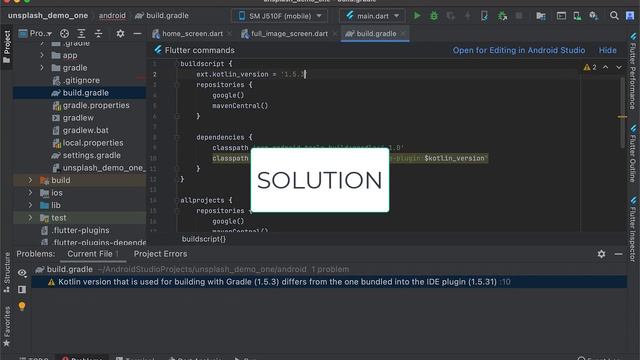Minimize the Problems panel
This screenshot has width=640, height=360.
pos(618,254)
